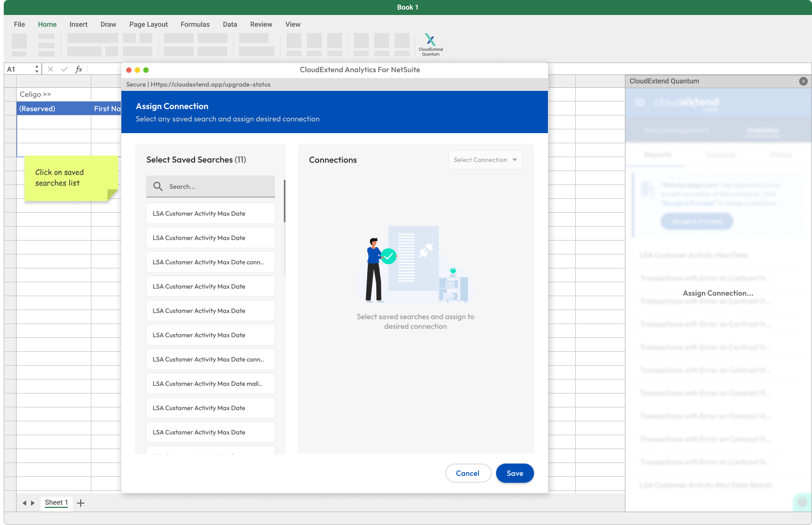The width and height of the screenshot is (812, 525).
Task: Click the Save button
Action: pos(515,473)
